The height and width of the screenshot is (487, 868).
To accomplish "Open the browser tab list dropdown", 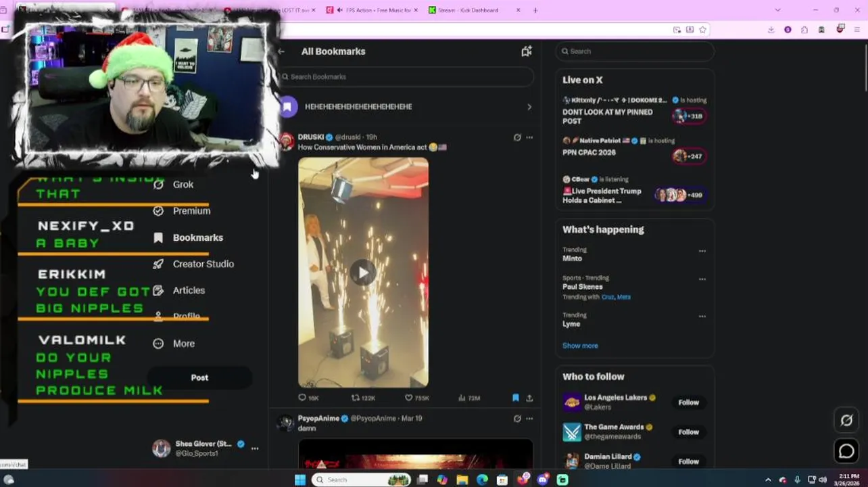I will pos(777,10).
